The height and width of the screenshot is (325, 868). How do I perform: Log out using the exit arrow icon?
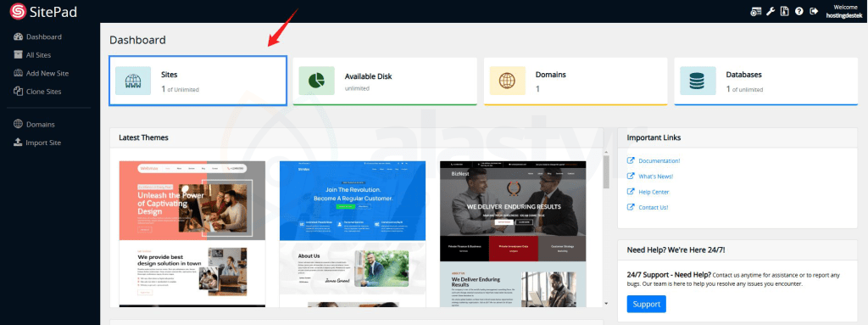click(x=814, y=11)
